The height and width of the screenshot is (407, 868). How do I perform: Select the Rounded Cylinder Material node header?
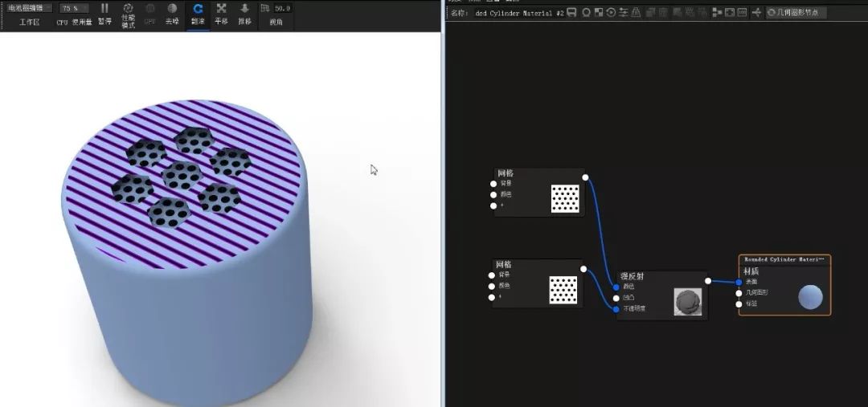tap(784, 258)
